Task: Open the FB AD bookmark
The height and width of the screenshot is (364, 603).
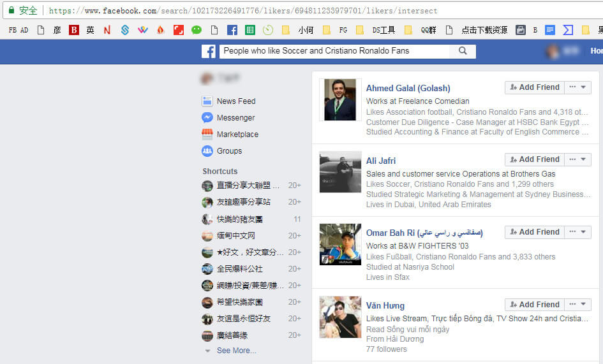Action: (x=19, y=30)
